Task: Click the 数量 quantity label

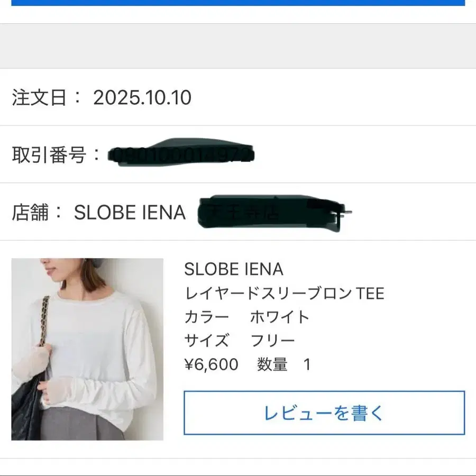Action: pyautogui.click(x=272, y=364)
